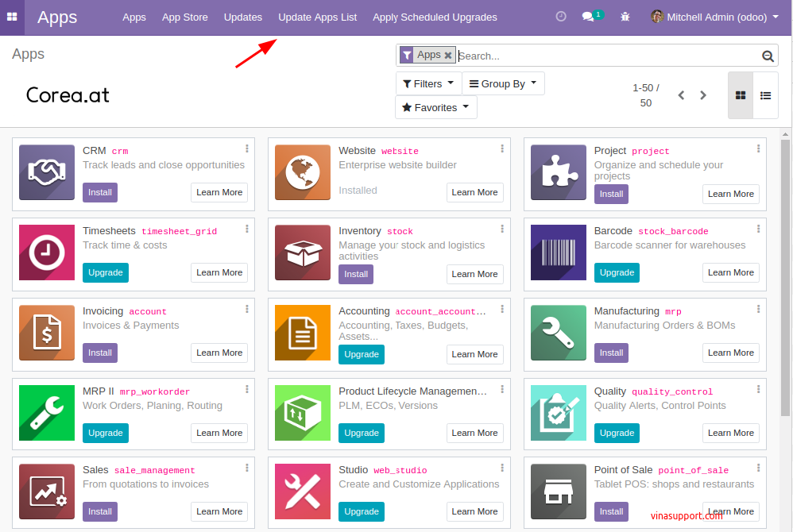Click Update Apps List menu item
The height and width of the screenshot is (532, 793).
318,17
